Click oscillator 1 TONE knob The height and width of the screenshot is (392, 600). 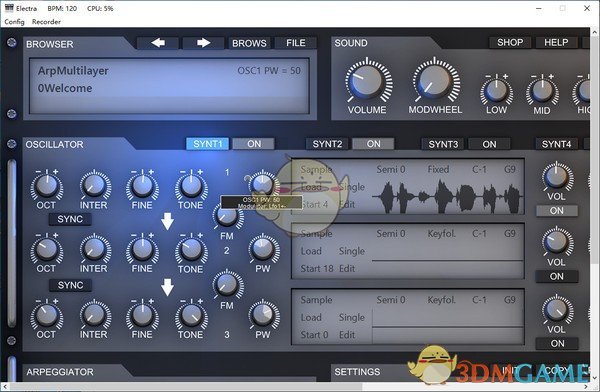(x=191, y=185)
